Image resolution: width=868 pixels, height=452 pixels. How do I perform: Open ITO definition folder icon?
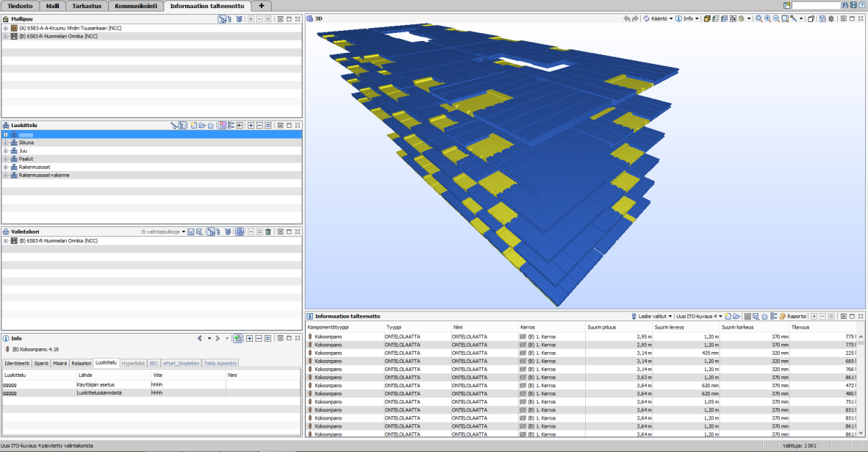pyautogui.click(x=736, y=317)
